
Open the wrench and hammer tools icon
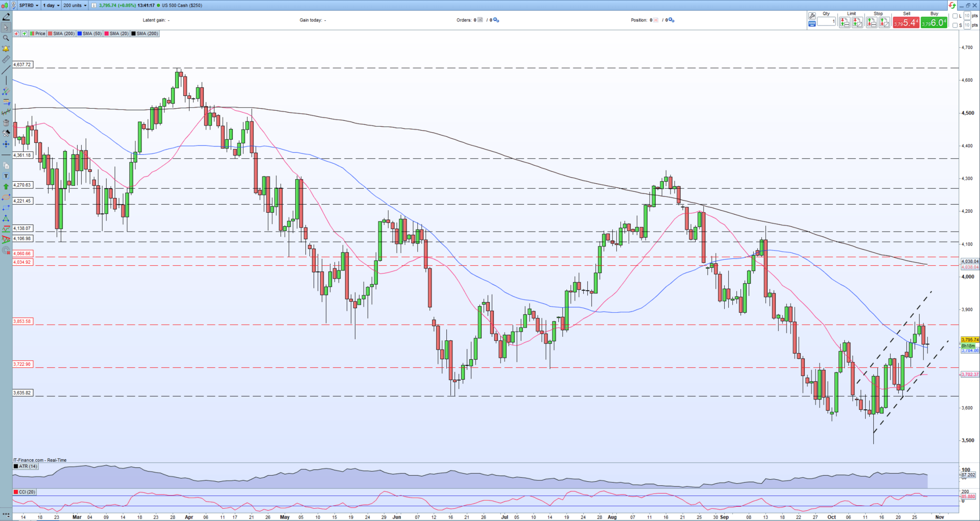6,134
